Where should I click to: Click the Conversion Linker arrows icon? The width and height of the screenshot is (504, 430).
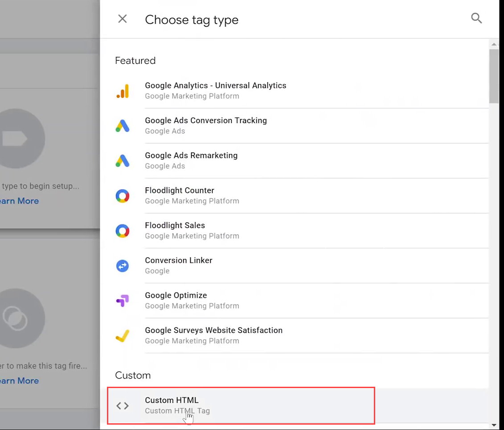click(x=123, y=266)
